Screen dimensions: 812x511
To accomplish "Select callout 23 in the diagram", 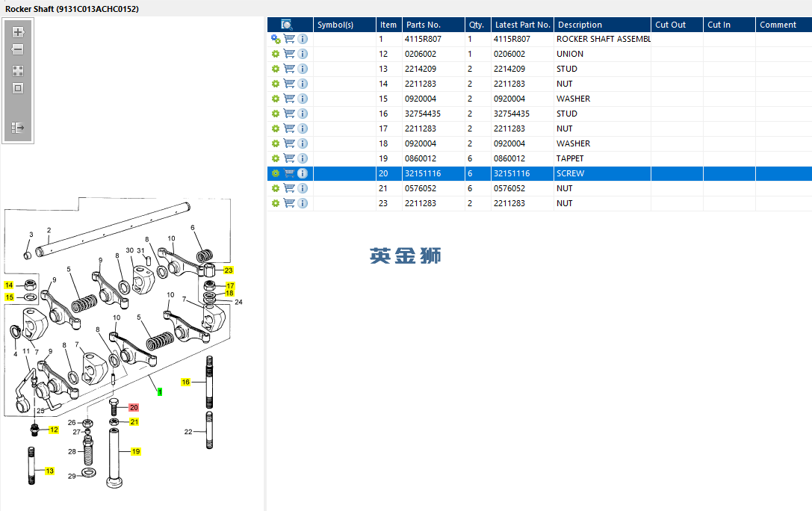I will (x=229, y=270).
